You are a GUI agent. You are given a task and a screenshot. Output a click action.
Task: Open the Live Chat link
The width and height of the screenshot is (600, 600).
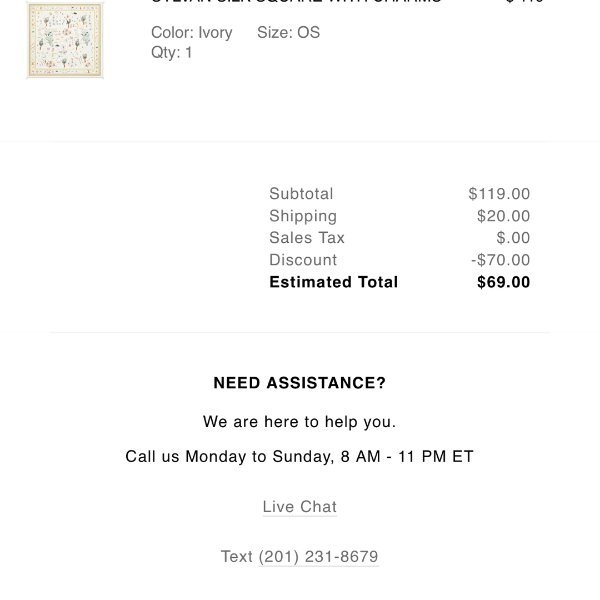299,507
